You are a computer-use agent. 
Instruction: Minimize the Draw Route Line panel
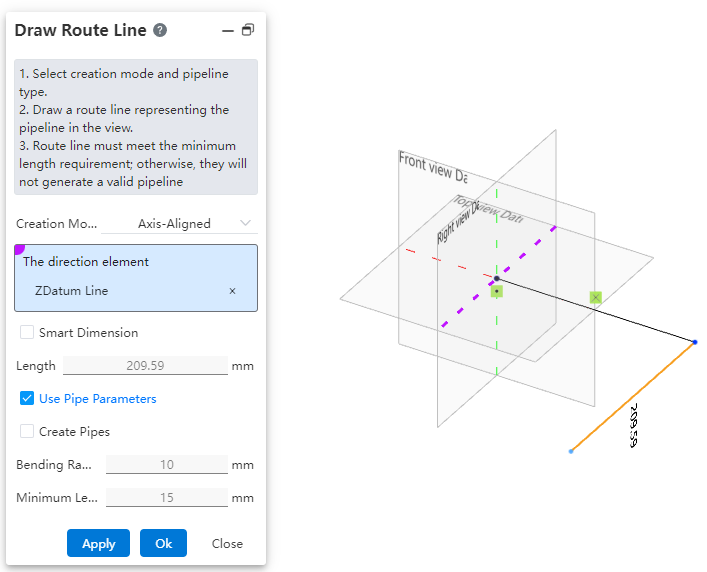(228, 31)
